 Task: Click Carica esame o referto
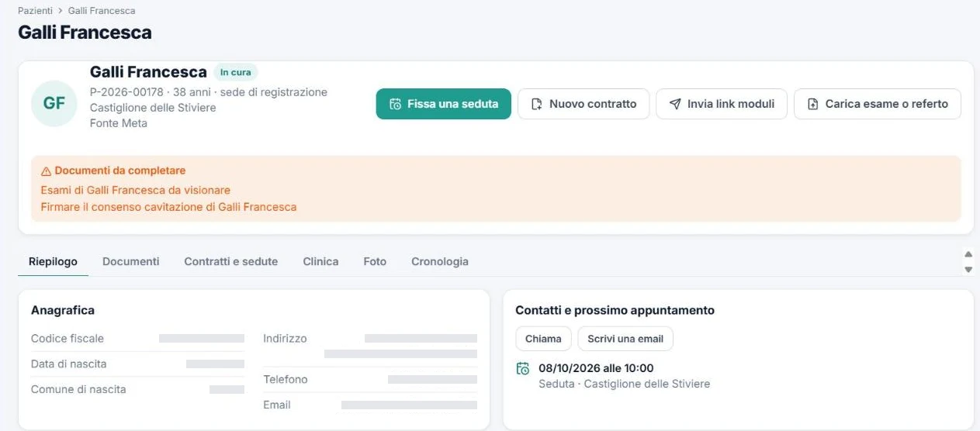[x=878, y=104]
